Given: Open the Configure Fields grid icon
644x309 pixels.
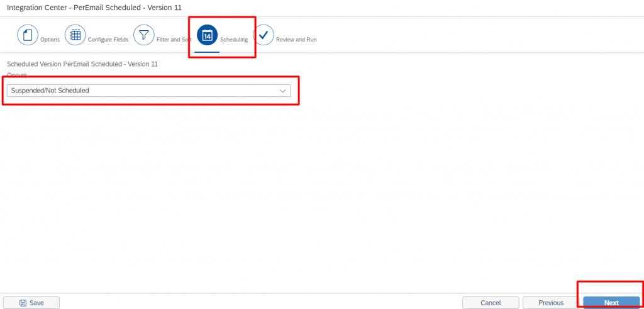Looking at the screenshot, I should 75,35.
